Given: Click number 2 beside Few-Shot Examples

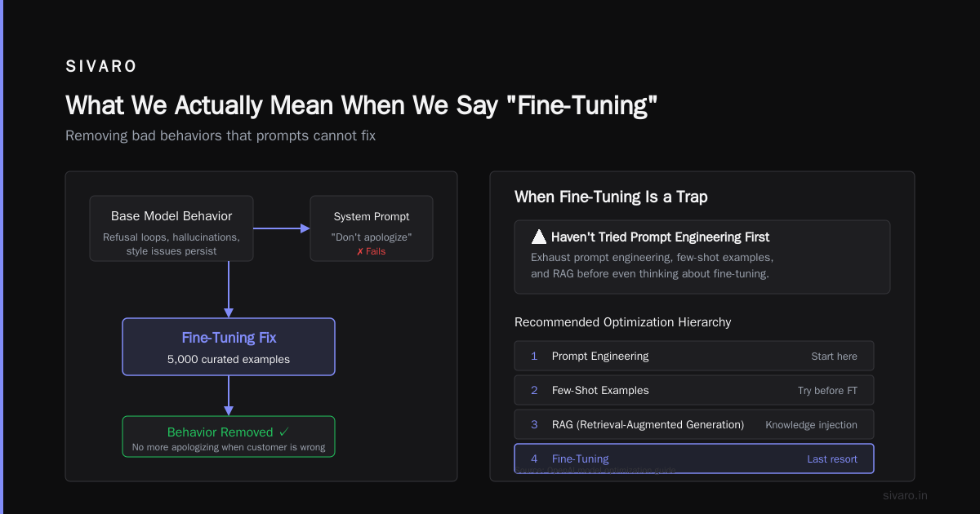Looking at the screenshot, I should point(534,391).
